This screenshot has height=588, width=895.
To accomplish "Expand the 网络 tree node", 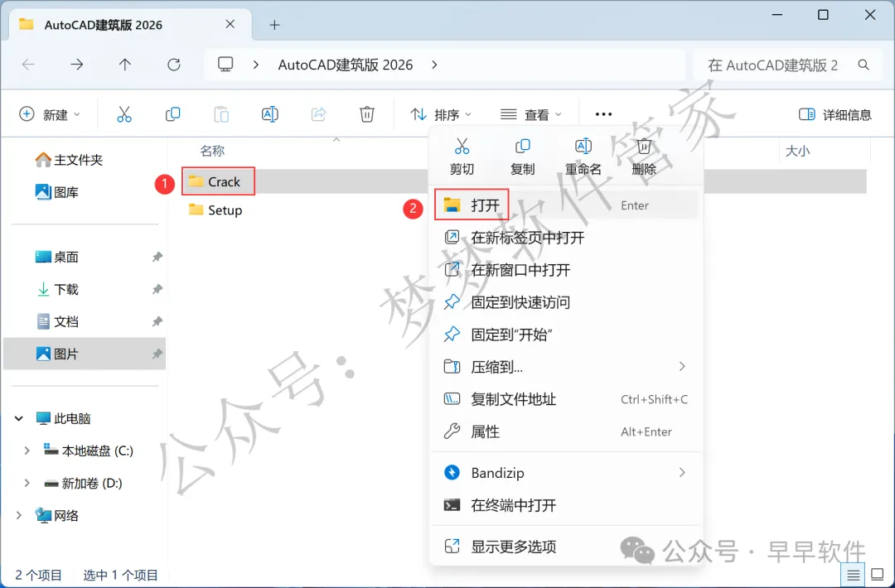I will pyautogui.click(x=19, y=516).
